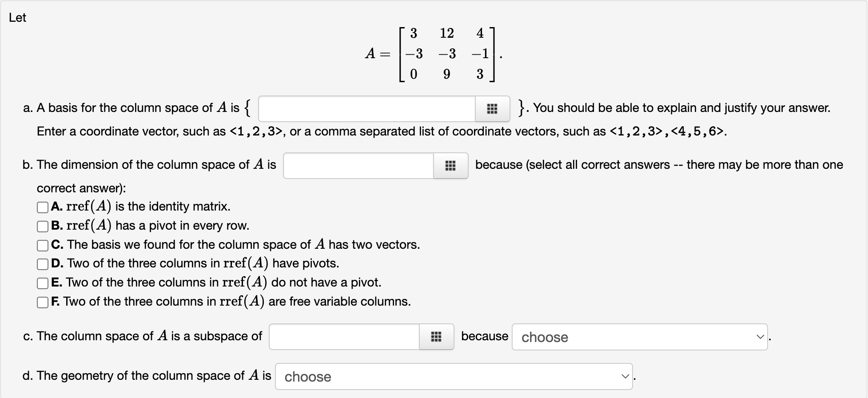Open the choose dropdown after because in part c
Screen dimensions: 868x398
(x=640, y=337)
